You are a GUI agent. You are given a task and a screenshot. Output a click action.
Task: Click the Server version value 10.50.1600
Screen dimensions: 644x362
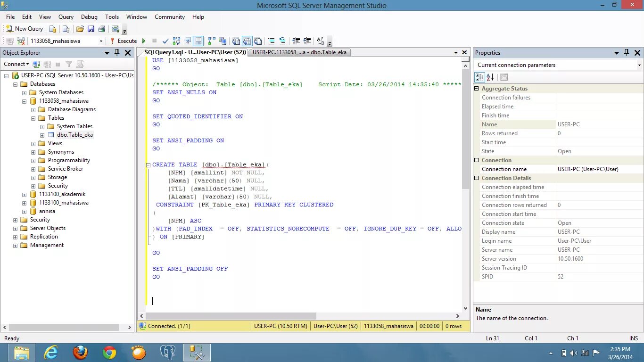570,259
